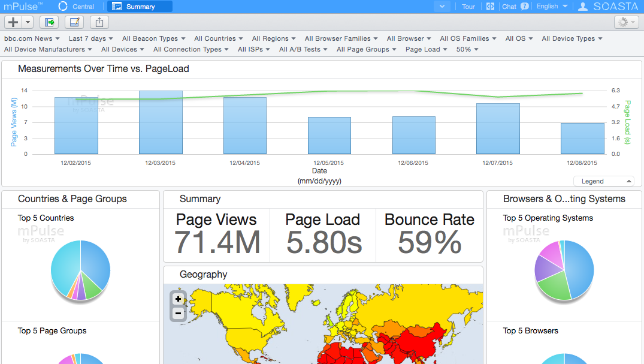
Task: Open the Central tab
Action: 83,7
